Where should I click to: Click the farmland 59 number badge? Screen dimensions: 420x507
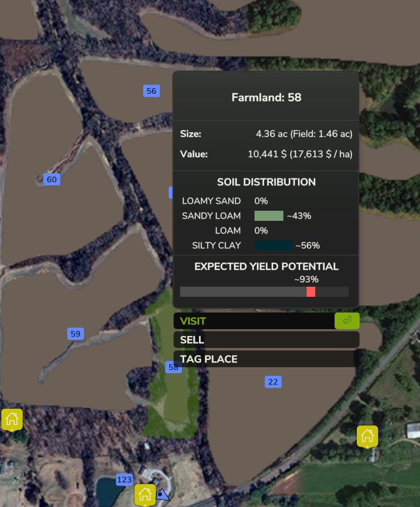75,334
